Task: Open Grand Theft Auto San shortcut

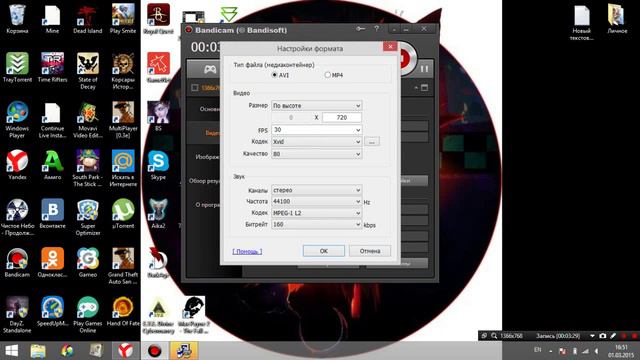Action: (x=123, y=266)
